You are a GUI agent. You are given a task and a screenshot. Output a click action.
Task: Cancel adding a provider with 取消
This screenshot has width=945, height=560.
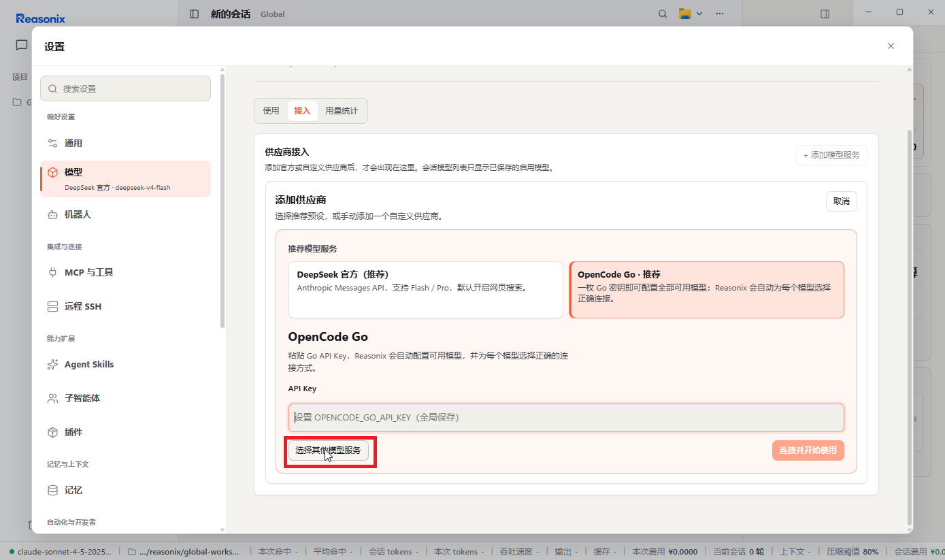click(x=842, y=201)
